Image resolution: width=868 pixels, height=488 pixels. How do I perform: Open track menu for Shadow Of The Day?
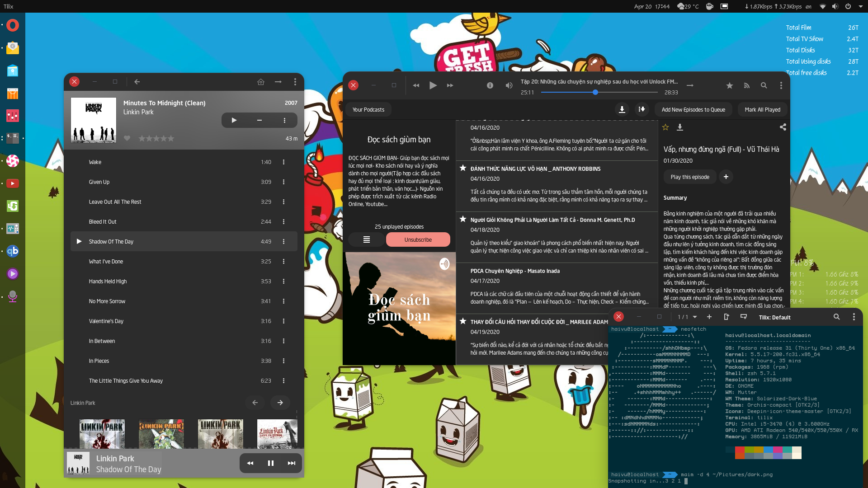pos(284,242)
